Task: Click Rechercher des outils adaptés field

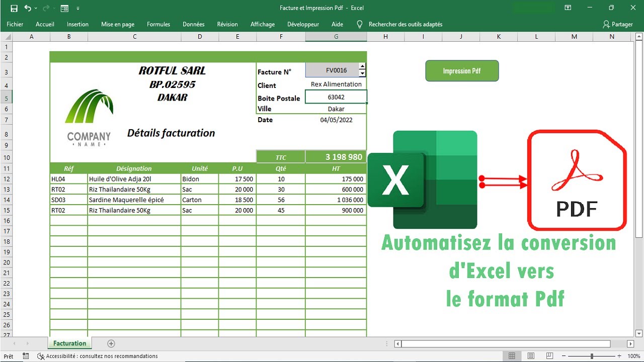Action: tap(406, 24)
